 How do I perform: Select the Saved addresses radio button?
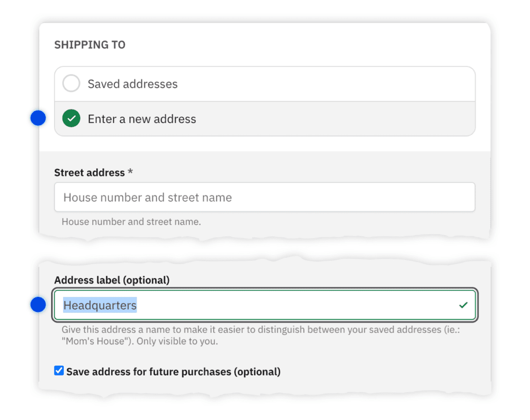coord(71,83)
